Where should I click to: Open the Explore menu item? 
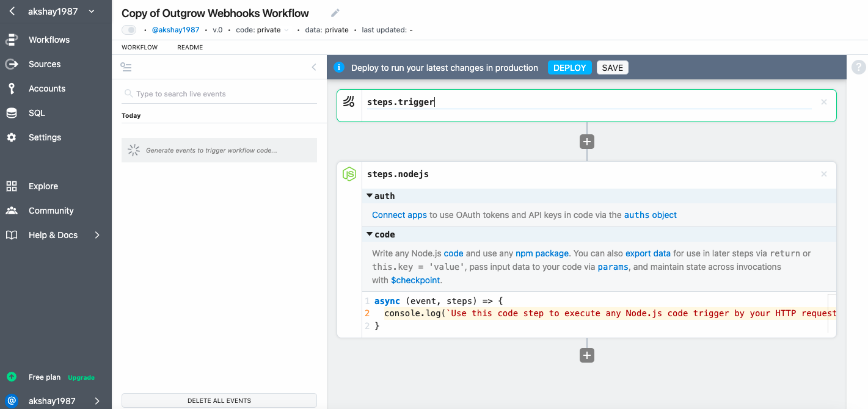43,186
